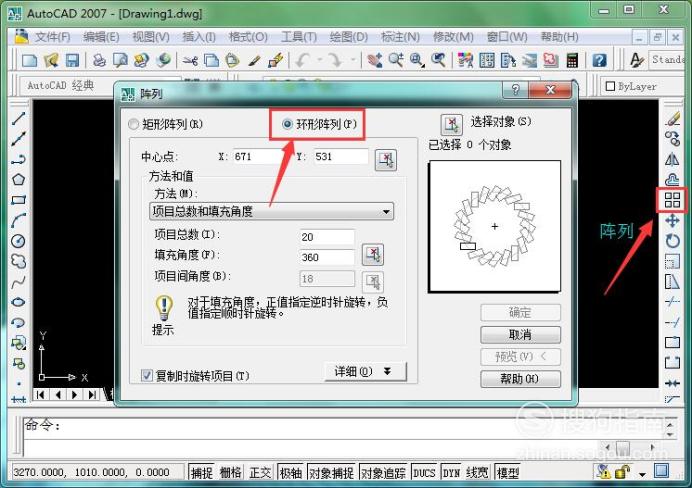Open the 编辑(E) menu
The width and height of the screenshot is (692, 488).
point(101,37)
